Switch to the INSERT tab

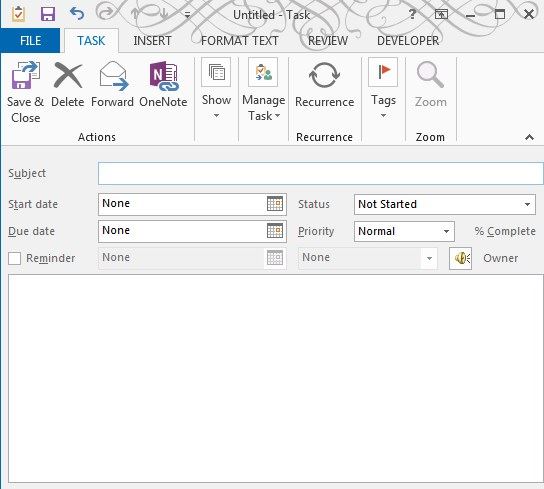pyautogui.click(x=152, y=41)
